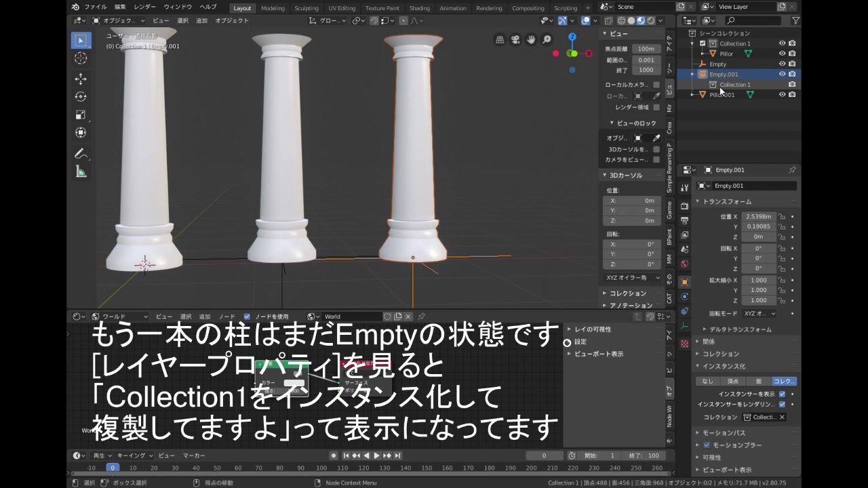Select the Rotate tool
This screenshot has height=488, width=868.
point(81,97)
